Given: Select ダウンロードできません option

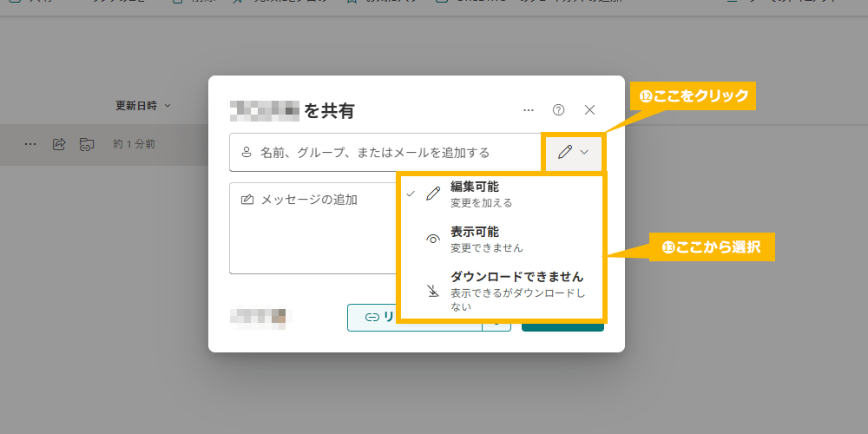Looking at the screenshot, I should pyautogui.click(x=501, y=290).
